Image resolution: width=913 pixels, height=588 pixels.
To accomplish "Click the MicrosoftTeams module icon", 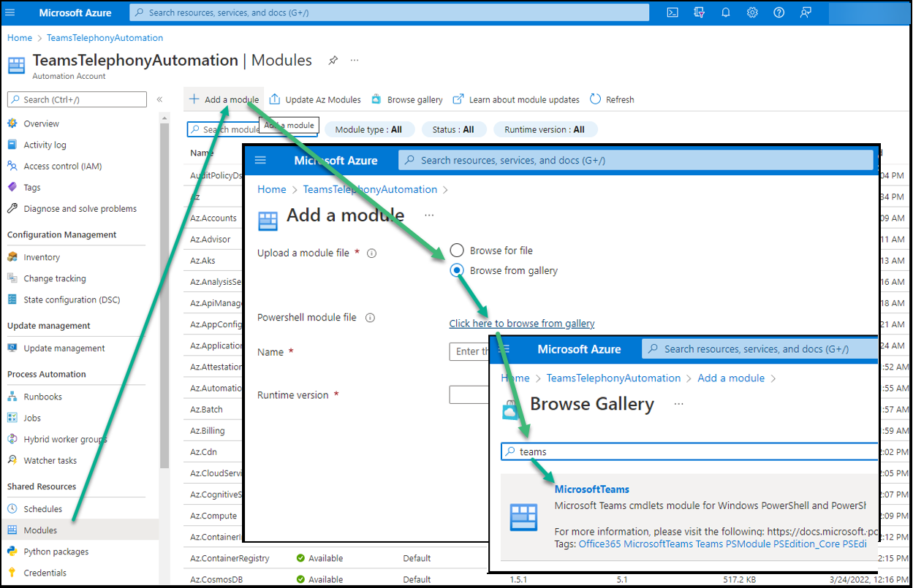I will pyautogui.click(x=523, y=517).
